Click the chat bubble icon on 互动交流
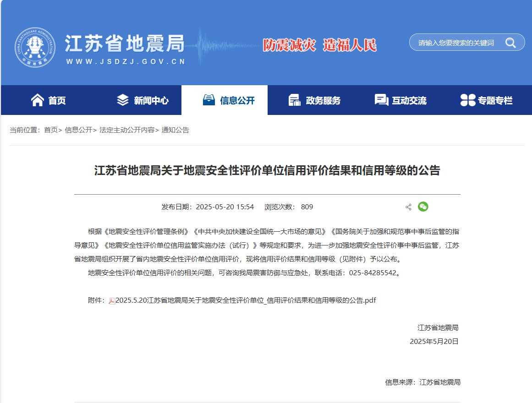 381,100
